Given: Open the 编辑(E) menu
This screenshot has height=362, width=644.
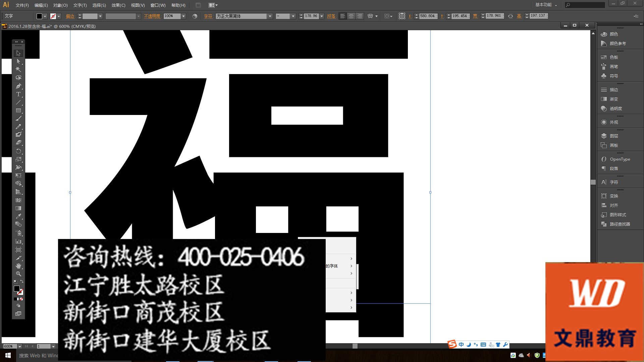Looking at the screenshot, I should coord(41,5).
